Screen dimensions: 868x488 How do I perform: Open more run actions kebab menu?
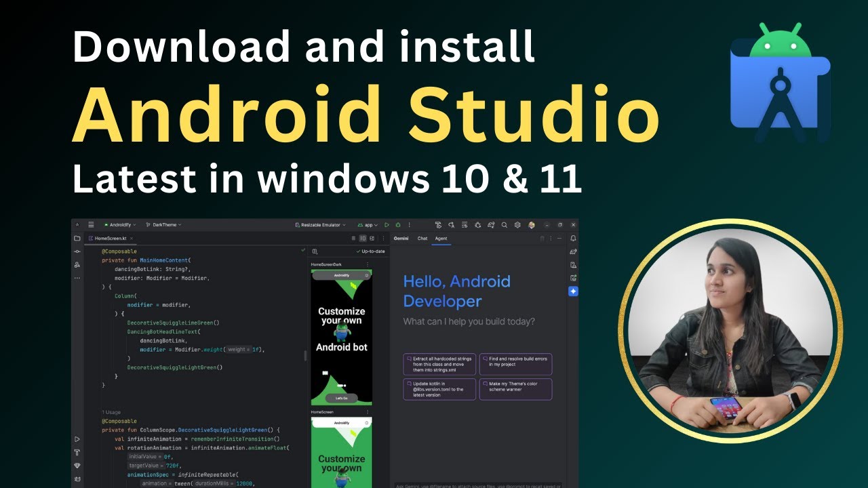click(410, 225)
